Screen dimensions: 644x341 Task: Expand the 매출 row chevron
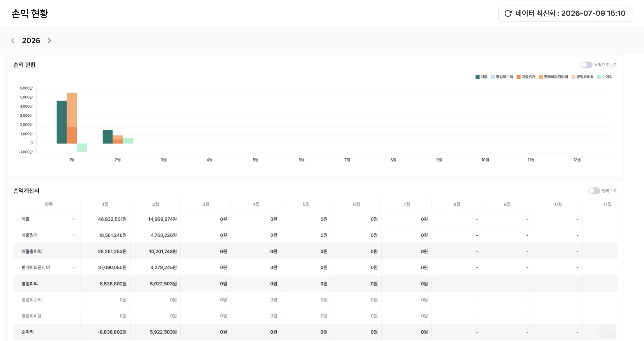74,219
